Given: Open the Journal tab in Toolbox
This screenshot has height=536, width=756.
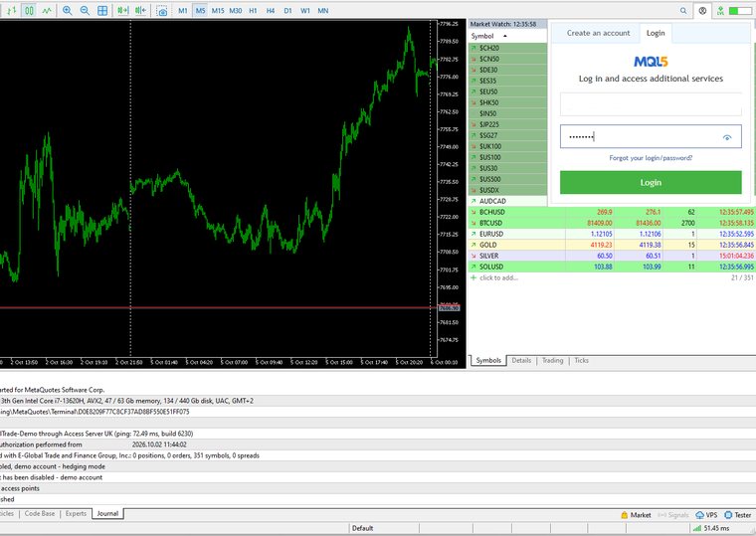Looking at the screenshot, I should (107, 514).
